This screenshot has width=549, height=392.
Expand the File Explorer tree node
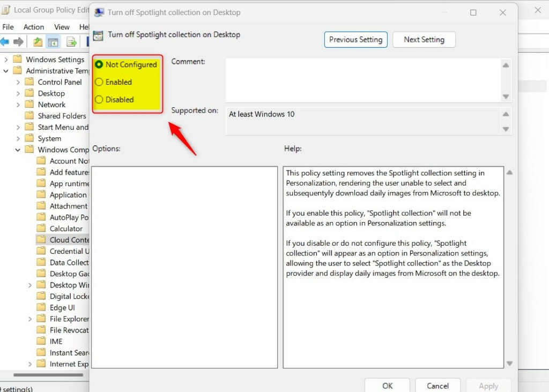[30, 319]
